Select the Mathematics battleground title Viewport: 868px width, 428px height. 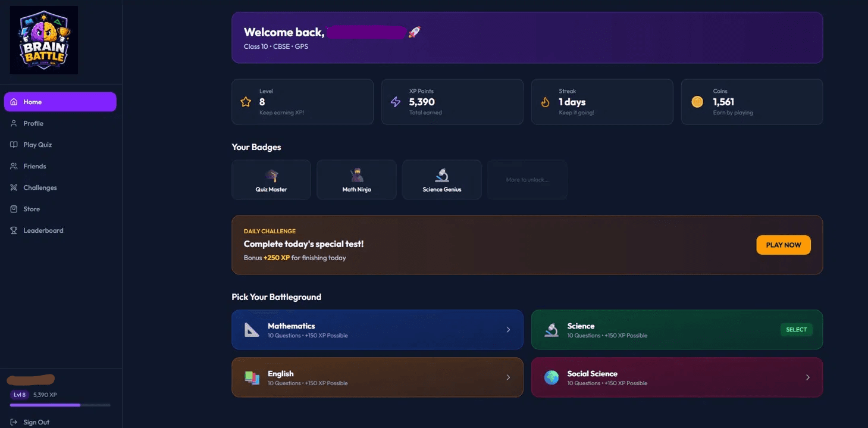tap(291, 326)
